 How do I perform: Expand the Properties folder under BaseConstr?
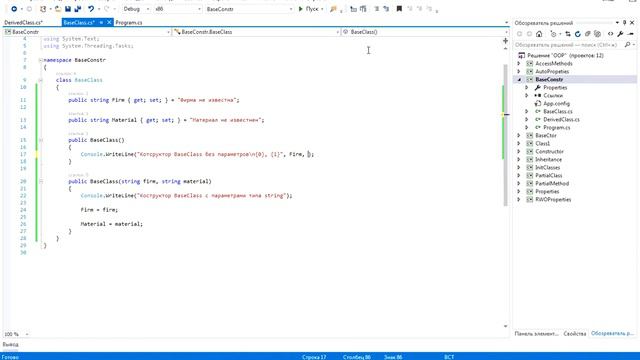pos(527,87)
